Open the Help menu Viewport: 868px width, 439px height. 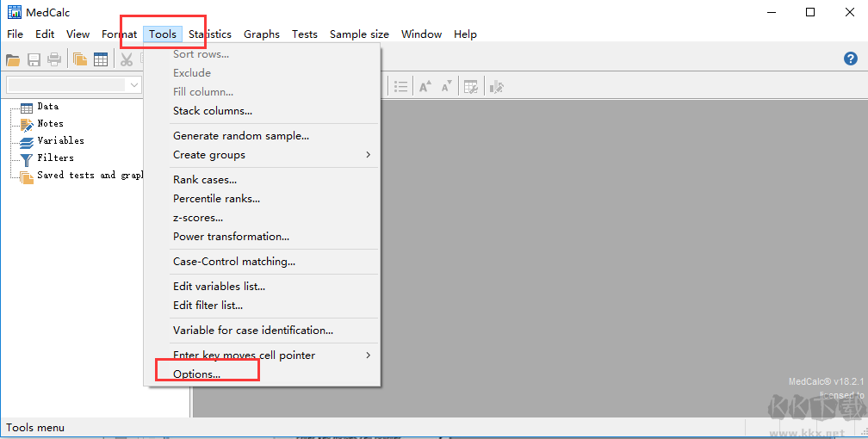click(x=465, y=34)
